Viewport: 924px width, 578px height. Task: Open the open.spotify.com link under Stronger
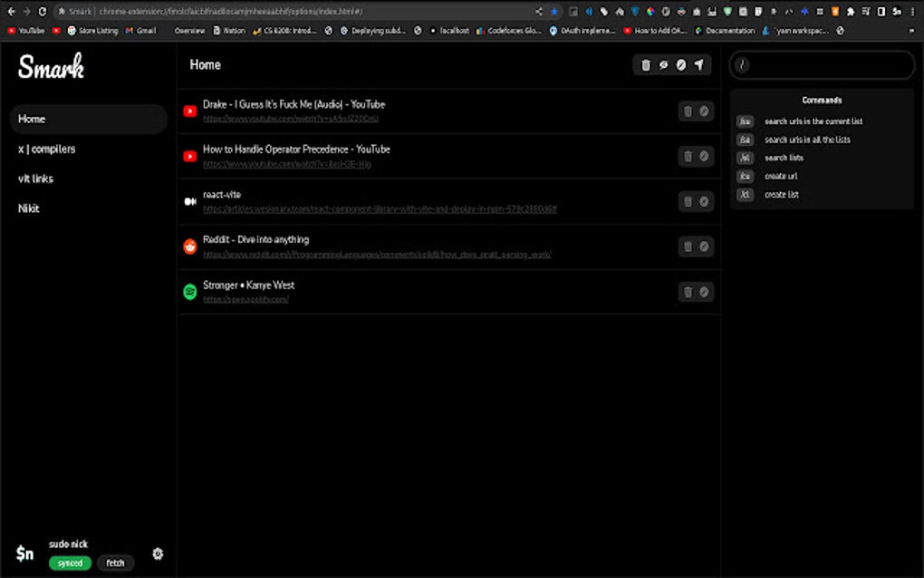(245, 299)
